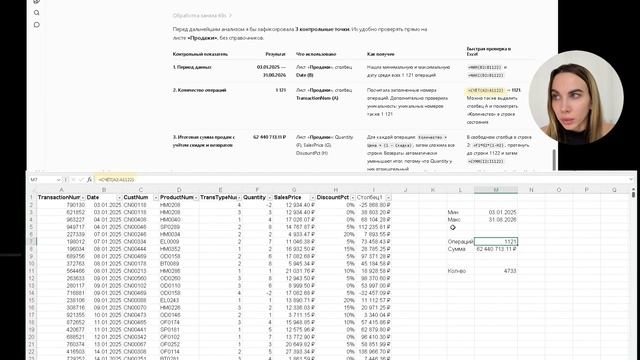Select the max date cell 31.08.2026
640x360 pixels.
coord(496,220)
